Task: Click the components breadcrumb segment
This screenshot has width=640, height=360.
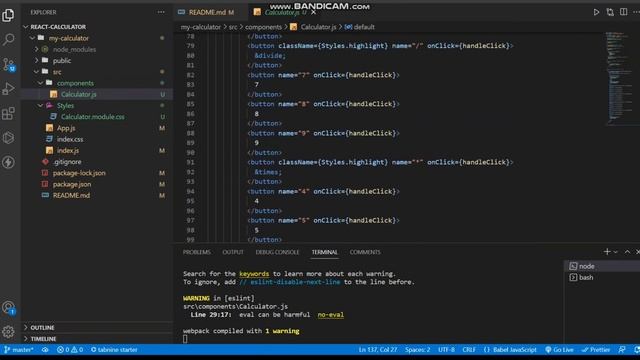Action: (263, 27)
